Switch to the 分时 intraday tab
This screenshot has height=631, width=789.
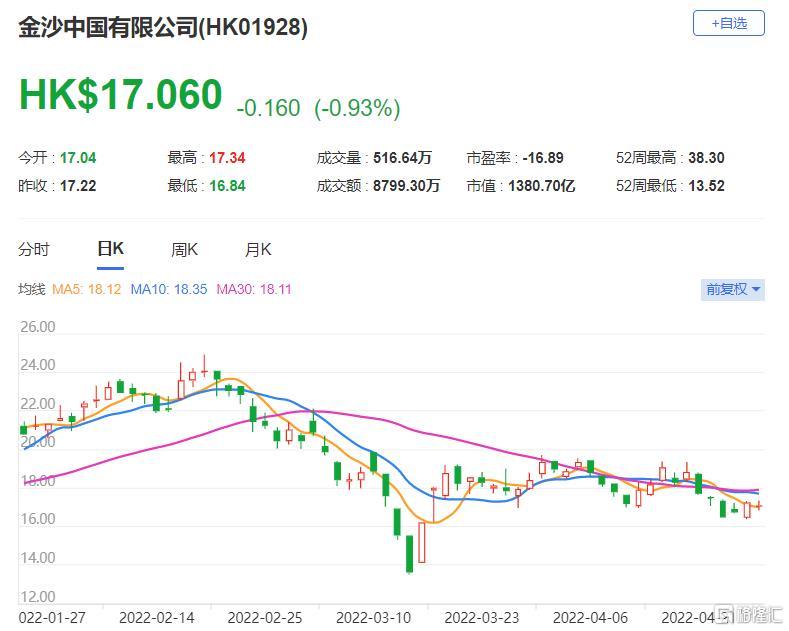tap(34, 250)
